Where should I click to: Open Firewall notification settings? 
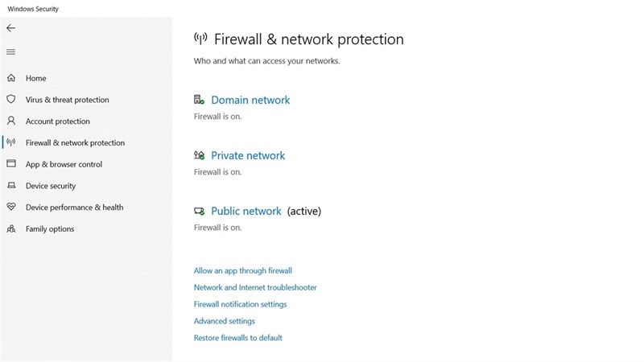tap(240, 304)
